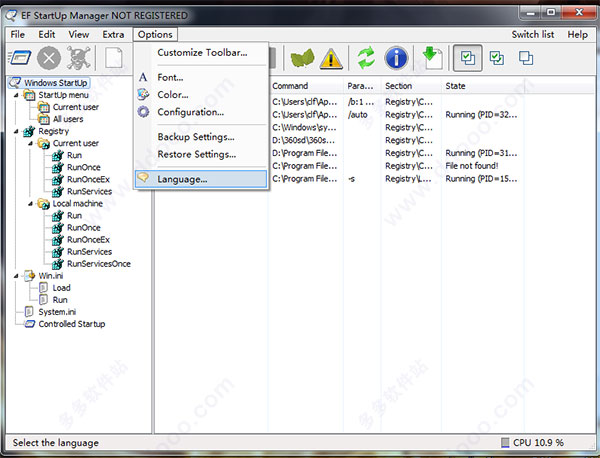Click the 'D:\360sd\360s...' command cell
Screen dimensions: 600x458
pos(303,140)
